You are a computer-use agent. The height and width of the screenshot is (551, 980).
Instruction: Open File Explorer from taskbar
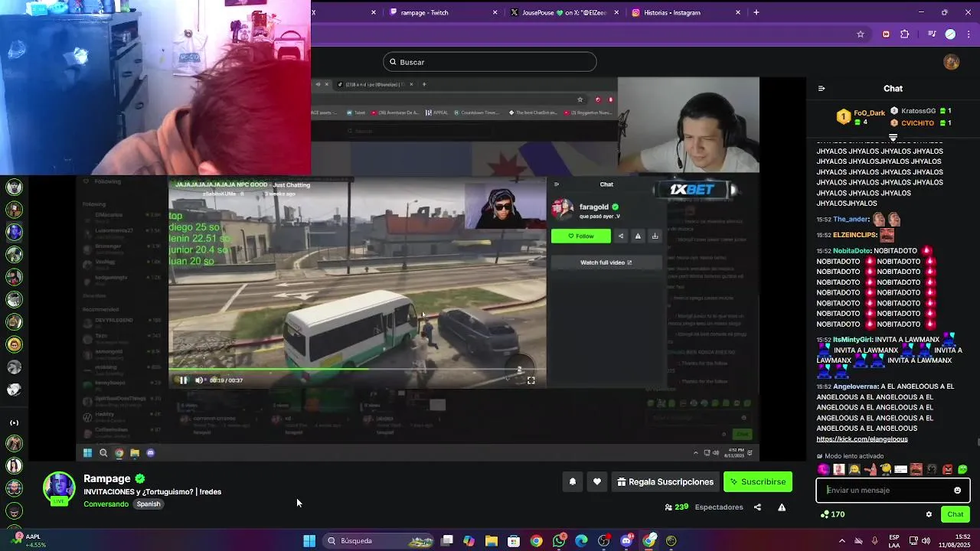[492, 541]
